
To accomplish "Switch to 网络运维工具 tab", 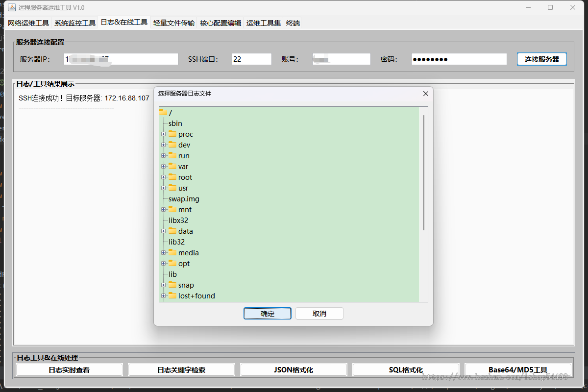I will [28, 23].
